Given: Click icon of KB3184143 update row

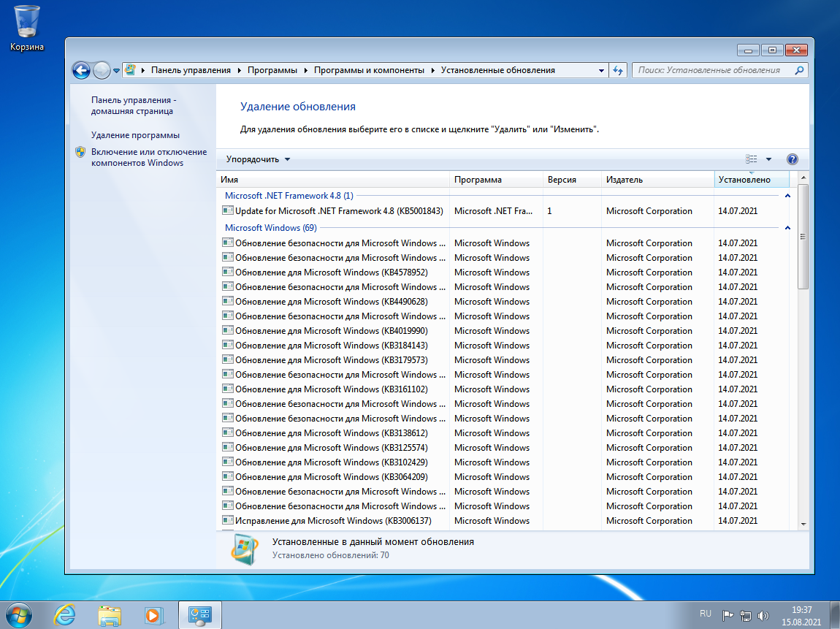Looking at the screenshot, I should tap(228, 345).
